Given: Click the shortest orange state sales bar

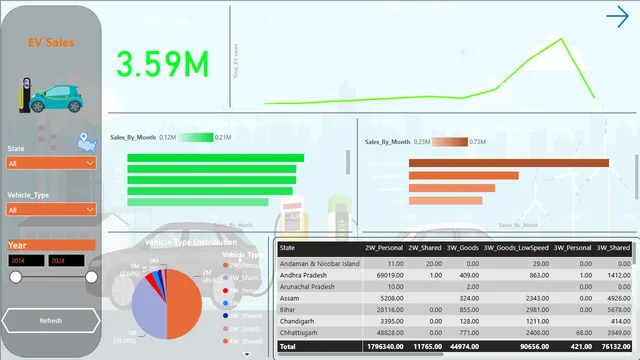Looking at the screenshot, I should pyautogui.click(x=445, y=201).
